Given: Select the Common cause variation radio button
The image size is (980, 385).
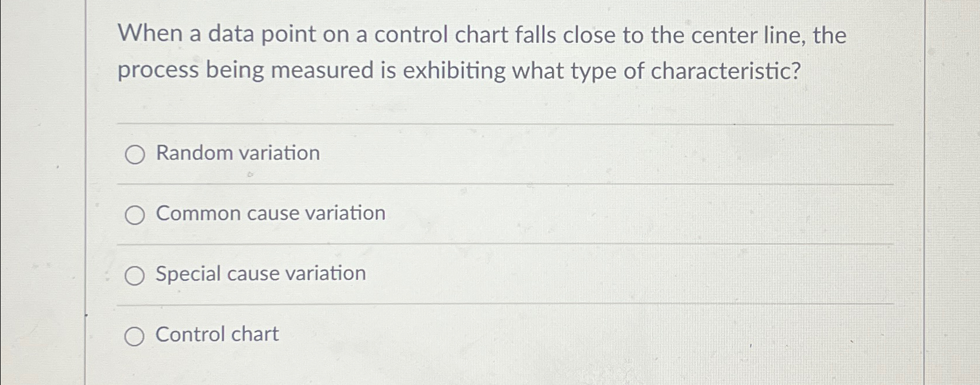Looking at the screenshot, I should coord(136,215).
